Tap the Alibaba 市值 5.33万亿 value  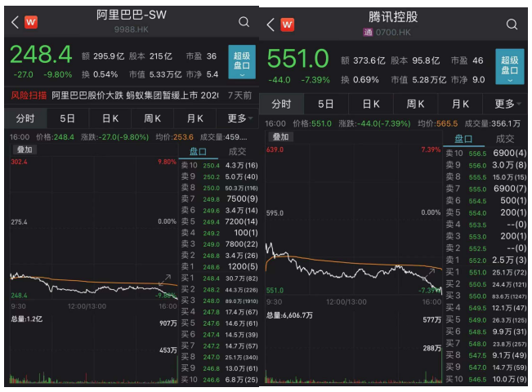(166, 74)
